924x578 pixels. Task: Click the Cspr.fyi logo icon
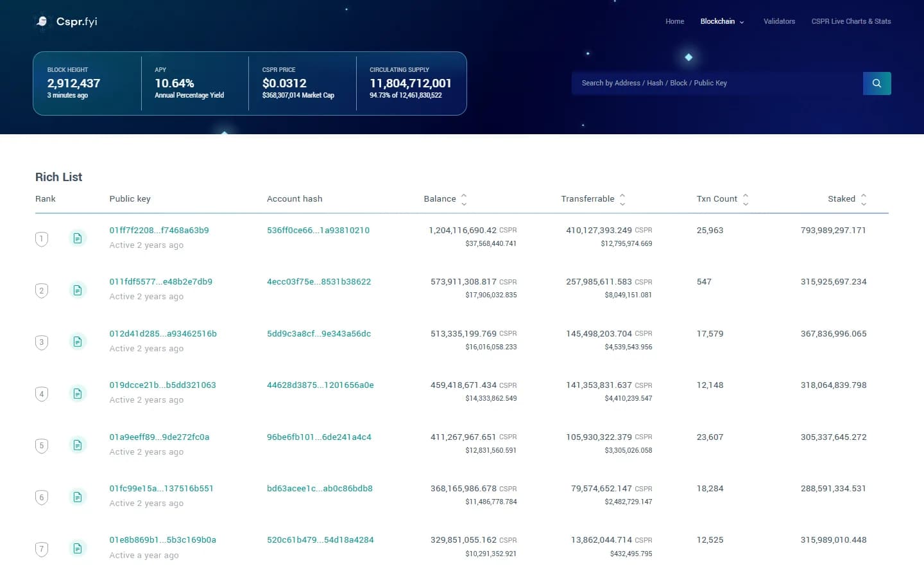coord(42,22)
